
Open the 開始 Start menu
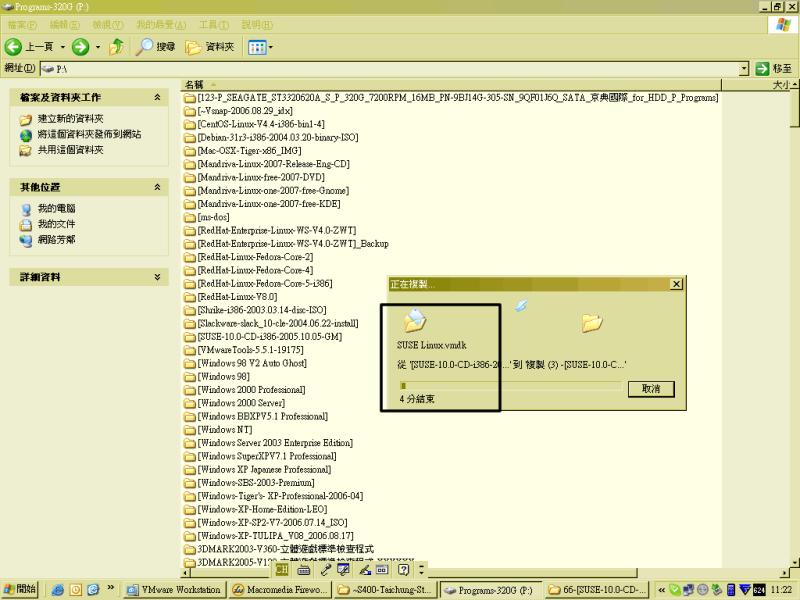(x=19, y=589)
